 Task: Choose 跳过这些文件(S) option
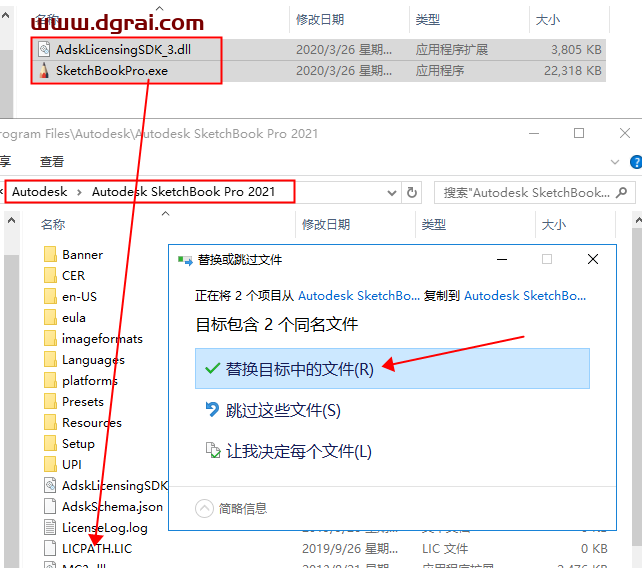click(x=283, y=410)
